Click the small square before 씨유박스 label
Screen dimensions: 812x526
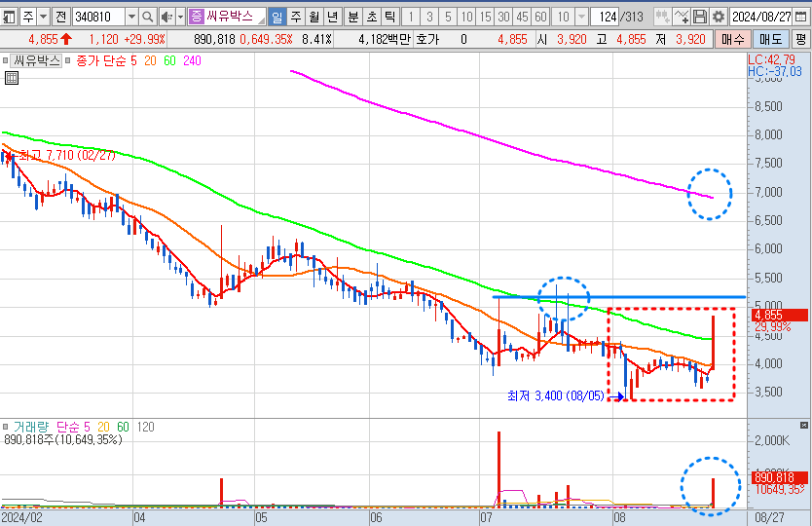tap(5, 60)
